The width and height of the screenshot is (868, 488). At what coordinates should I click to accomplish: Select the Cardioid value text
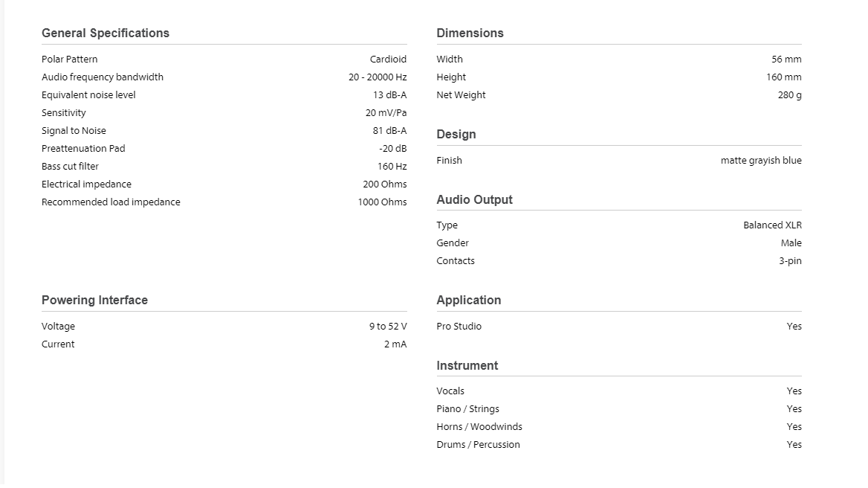(x=388, y=60)
